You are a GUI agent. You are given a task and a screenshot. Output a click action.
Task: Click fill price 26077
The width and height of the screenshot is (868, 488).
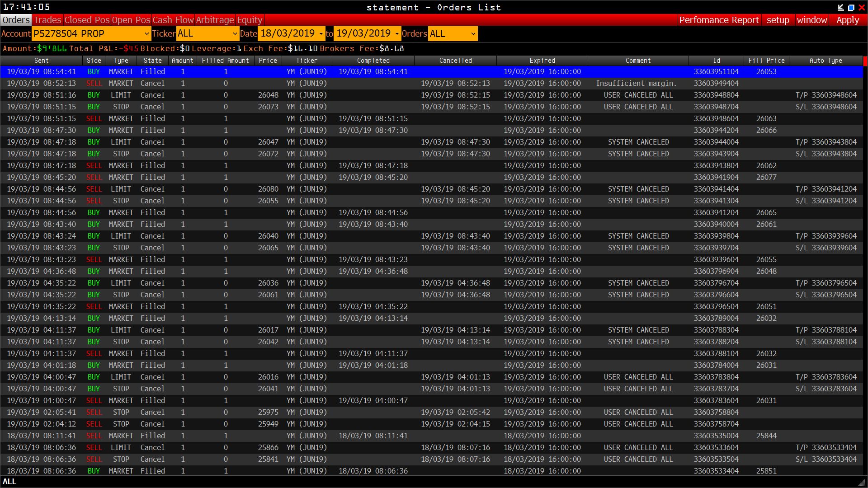766,177
